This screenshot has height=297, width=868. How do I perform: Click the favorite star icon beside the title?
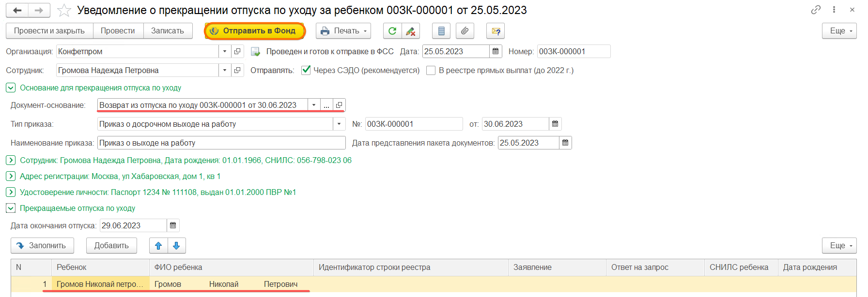point(64,10)
